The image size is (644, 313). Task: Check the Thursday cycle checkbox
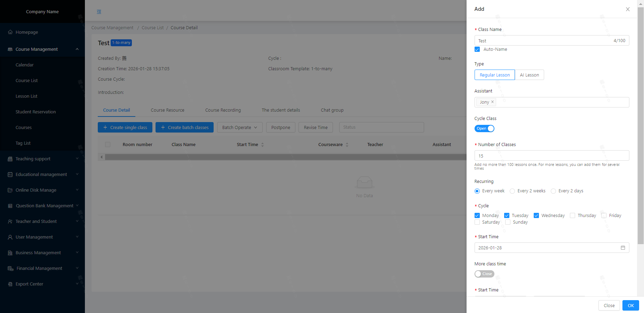[x=572, y=216]
